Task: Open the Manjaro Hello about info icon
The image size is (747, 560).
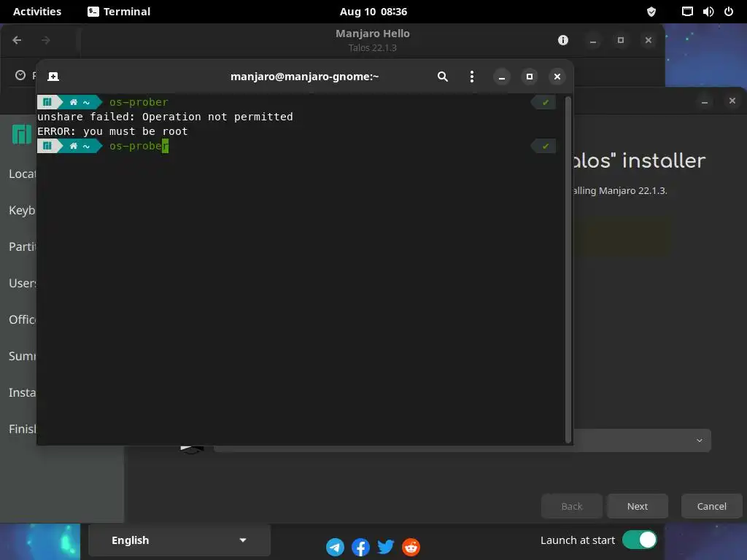Action: point(563,41)
